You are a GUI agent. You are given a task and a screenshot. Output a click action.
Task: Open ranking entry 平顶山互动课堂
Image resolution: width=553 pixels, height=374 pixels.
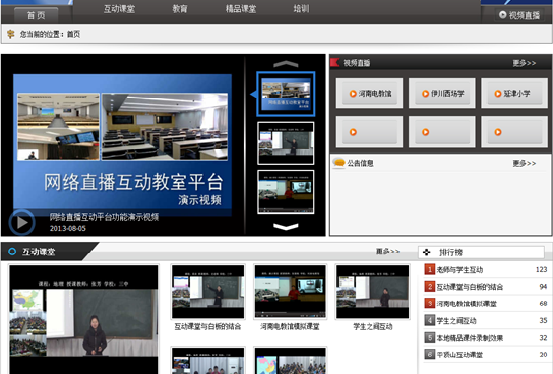coord(460,355)
